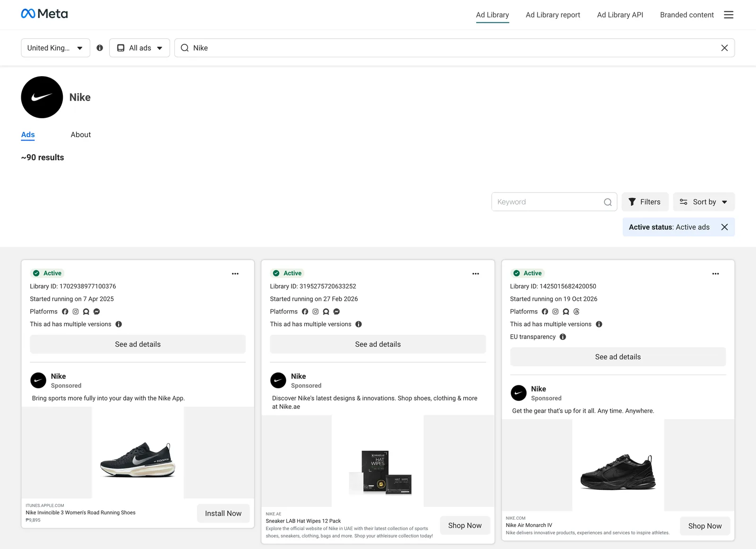Switch to the About tab
The width and height of the screenshot is (756, 549).
click(x=81, y=135)
